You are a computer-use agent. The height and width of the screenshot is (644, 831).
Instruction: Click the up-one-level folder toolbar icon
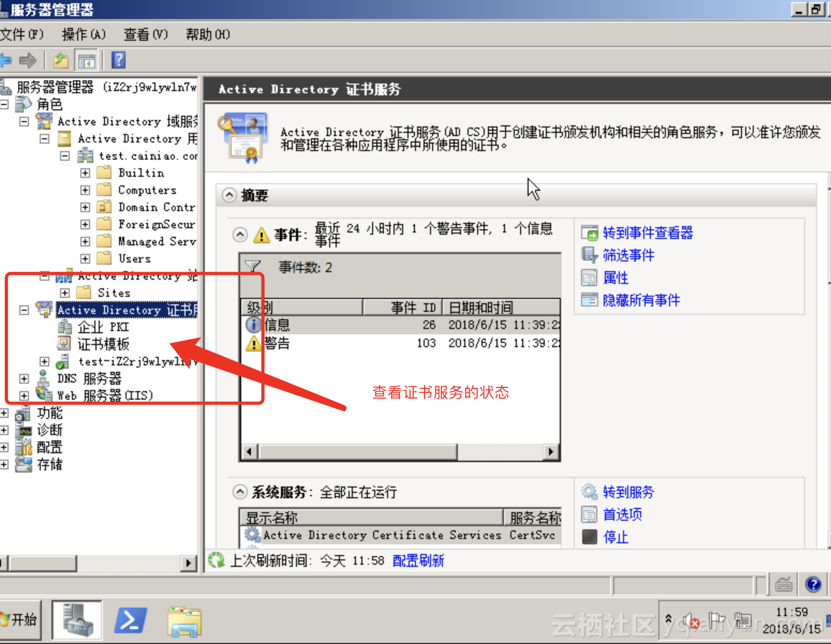[x=61, y=61]
